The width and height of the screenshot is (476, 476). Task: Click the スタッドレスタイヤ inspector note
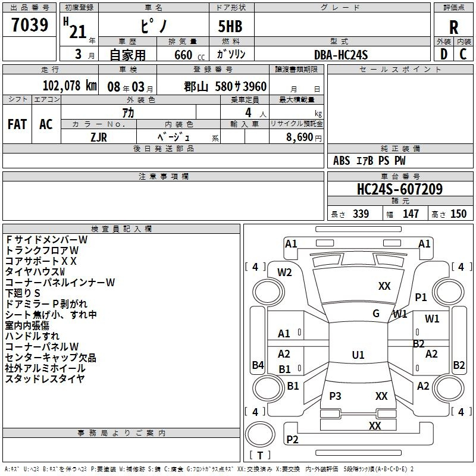[45, 378]
